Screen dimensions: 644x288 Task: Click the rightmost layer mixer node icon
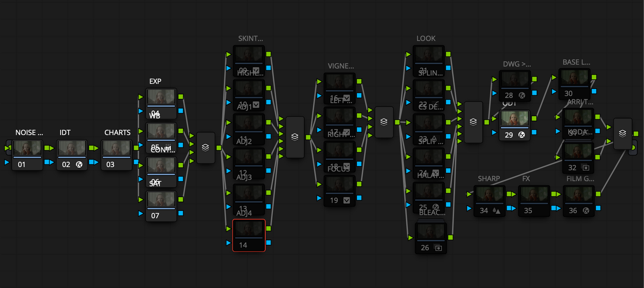(x=623, y=133)
